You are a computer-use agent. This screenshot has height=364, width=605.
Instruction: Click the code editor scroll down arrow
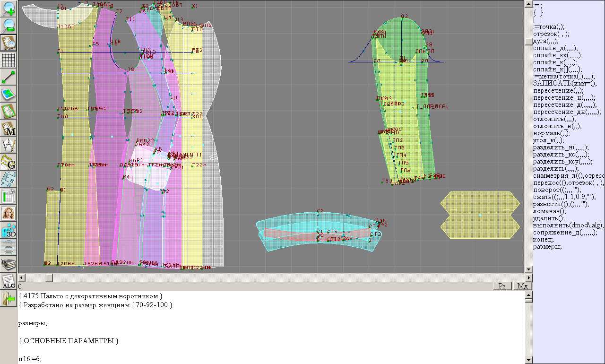point(529,360)
